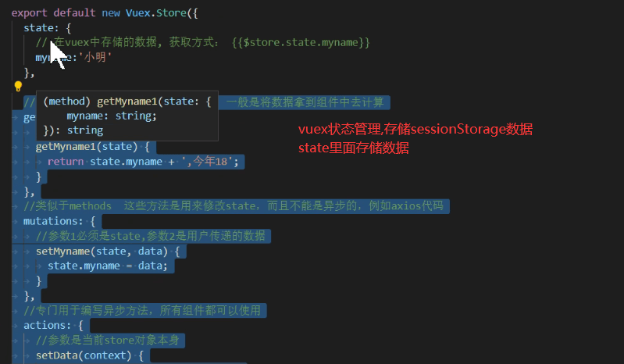624x364 pixels.
Task: Click the '{{$store.state.myname}}' comment text
Action: [x=301, y=42]
